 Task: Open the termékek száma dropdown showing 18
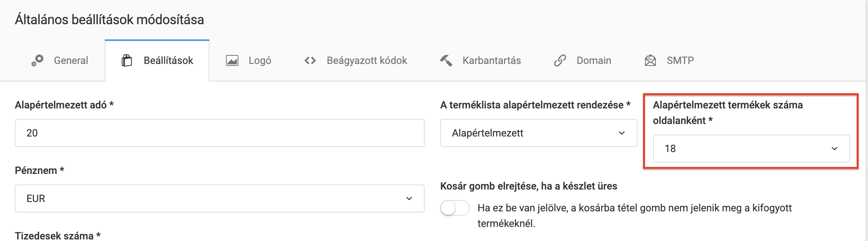[750, 149]
